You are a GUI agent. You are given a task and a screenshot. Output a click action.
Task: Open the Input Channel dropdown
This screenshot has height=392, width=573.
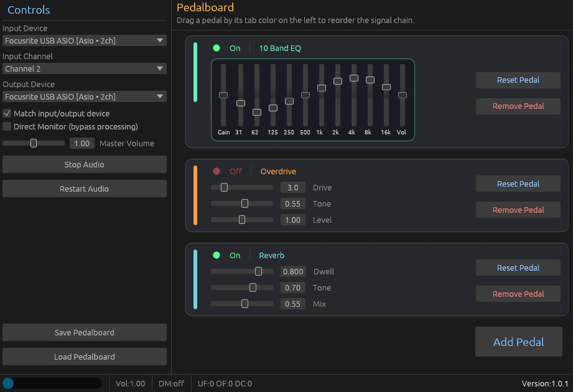85,68
